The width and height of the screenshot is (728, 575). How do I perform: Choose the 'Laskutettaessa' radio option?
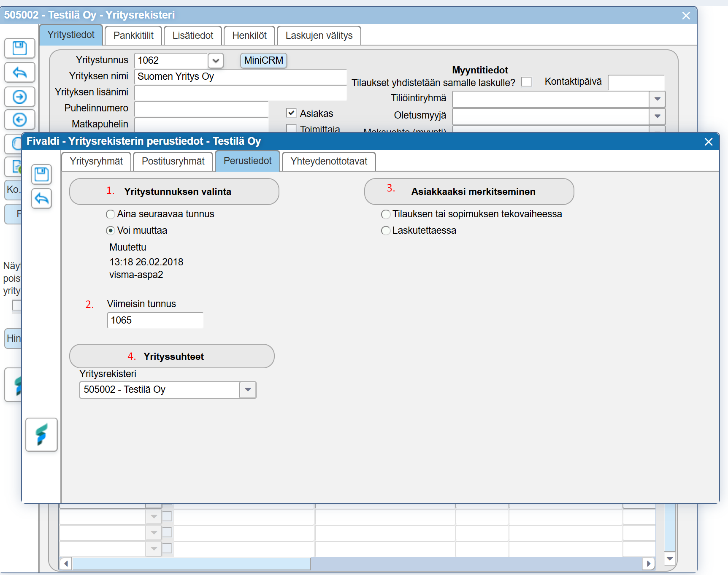[386, 230]
